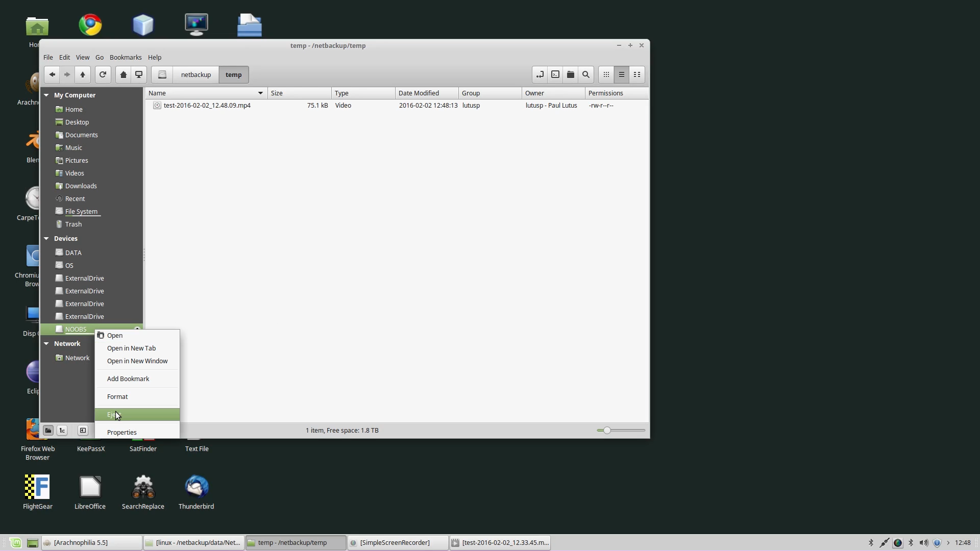Click the reload folder icon
This screenshot has width=980, height=551.
(103, 74)
